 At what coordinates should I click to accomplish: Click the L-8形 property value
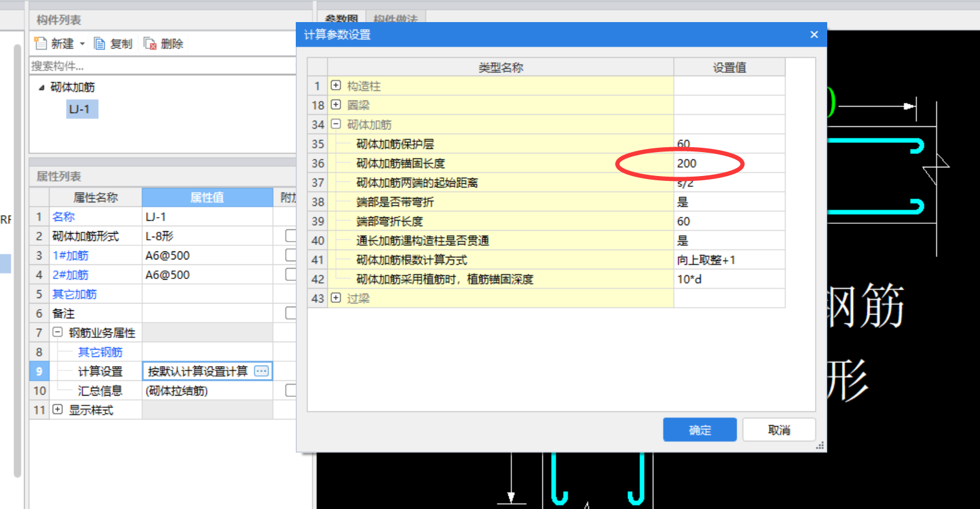coord(207,236)
